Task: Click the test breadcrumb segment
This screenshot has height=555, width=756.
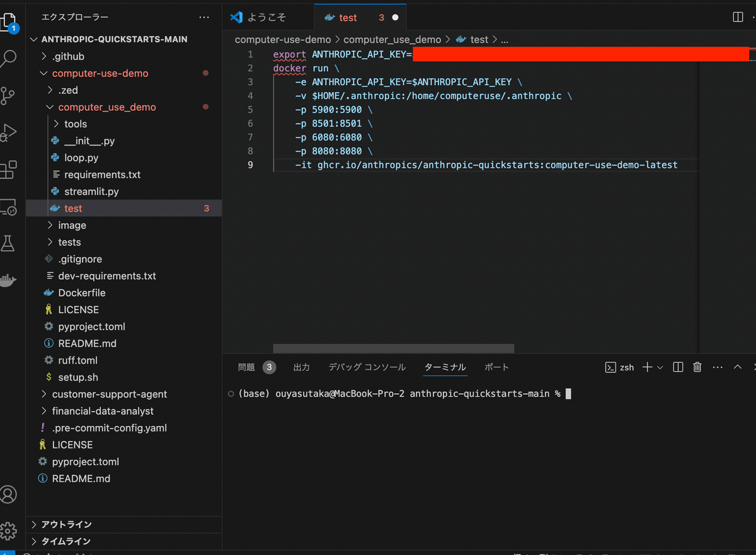Action: pos(472,39)
